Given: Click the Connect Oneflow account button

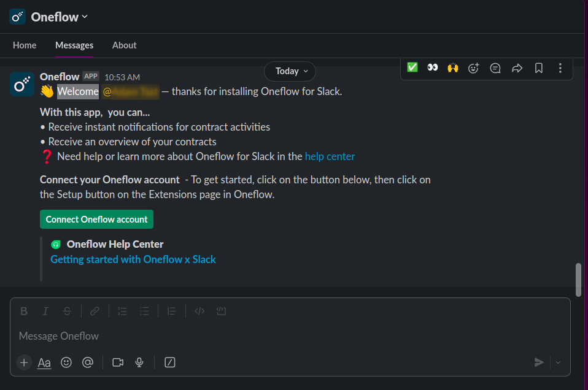Looking at the screenshot, I should pos(96,219).
